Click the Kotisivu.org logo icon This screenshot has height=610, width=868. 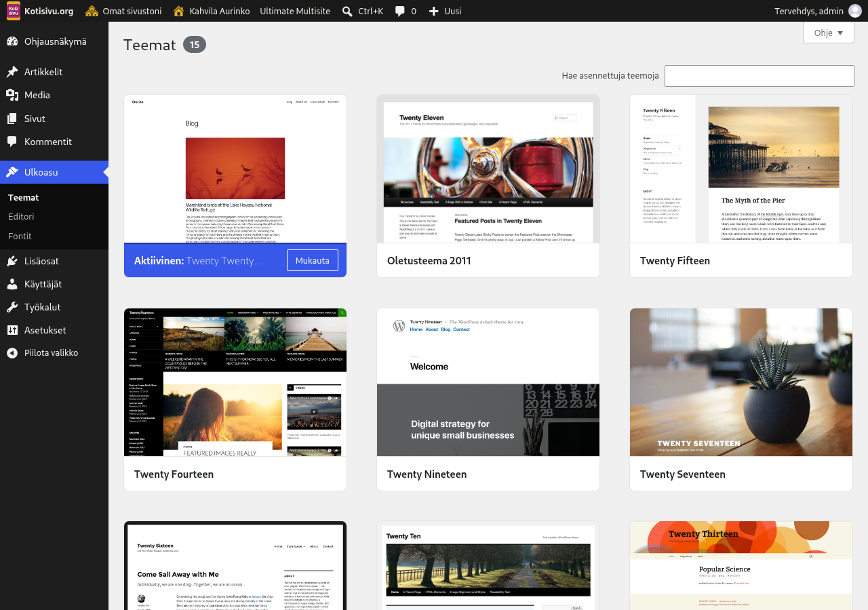tap(14, 11)
